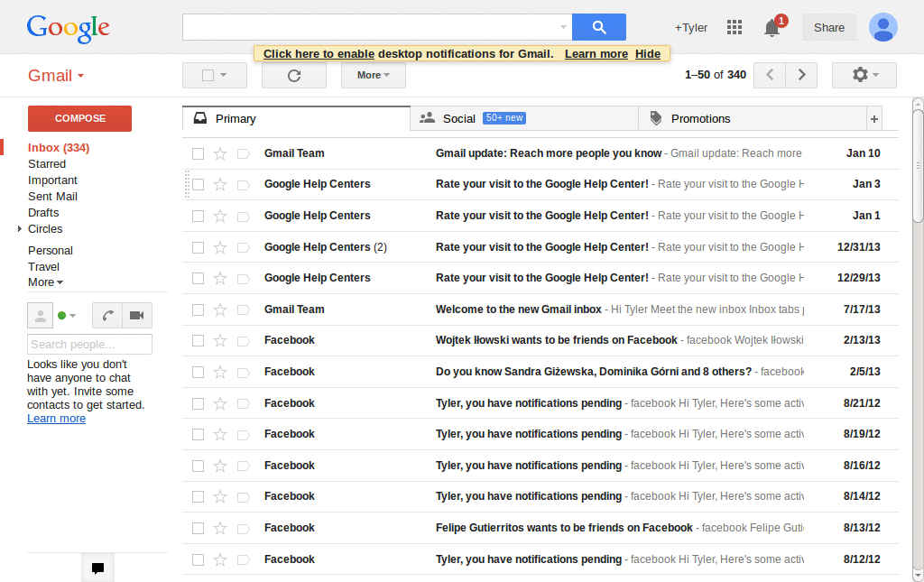Open the Travel label
The image size is (924, 582).
click(x=43, y=267)
